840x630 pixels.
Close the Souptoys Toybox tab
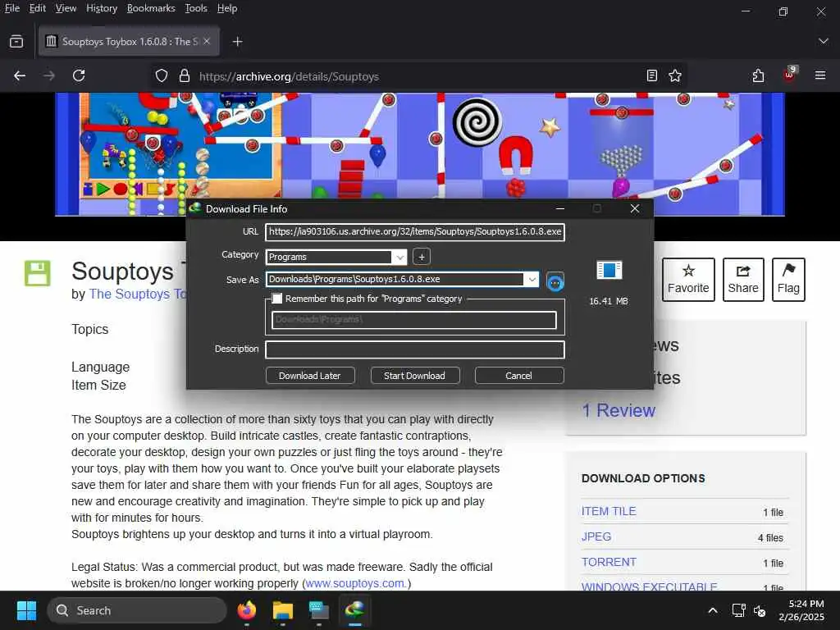(x=207, y=41)
